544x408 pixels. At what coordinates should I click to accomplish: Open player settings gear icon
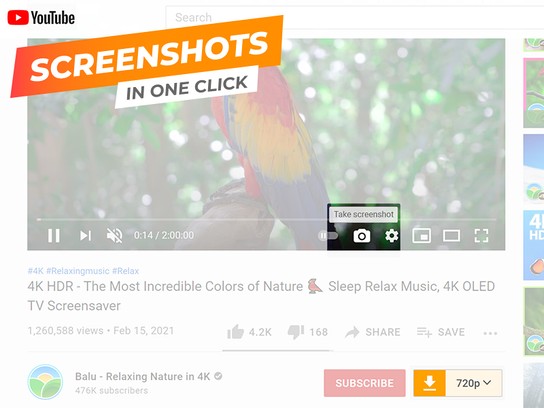(x=392, y=236)
